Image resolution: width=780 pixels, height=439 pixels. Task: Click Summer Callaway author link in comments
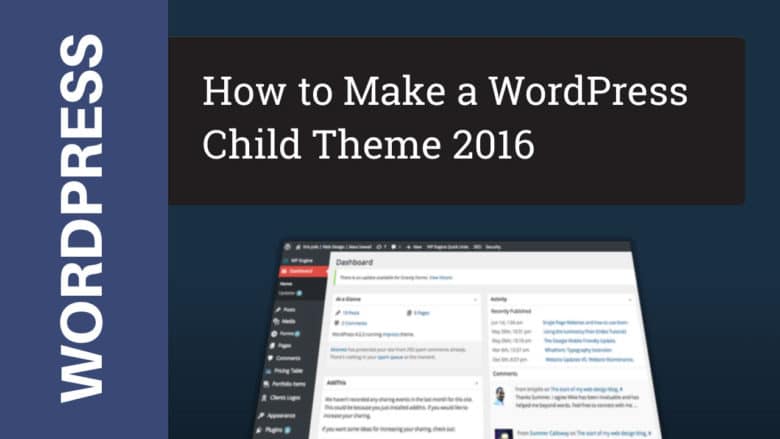coord(549,433)
